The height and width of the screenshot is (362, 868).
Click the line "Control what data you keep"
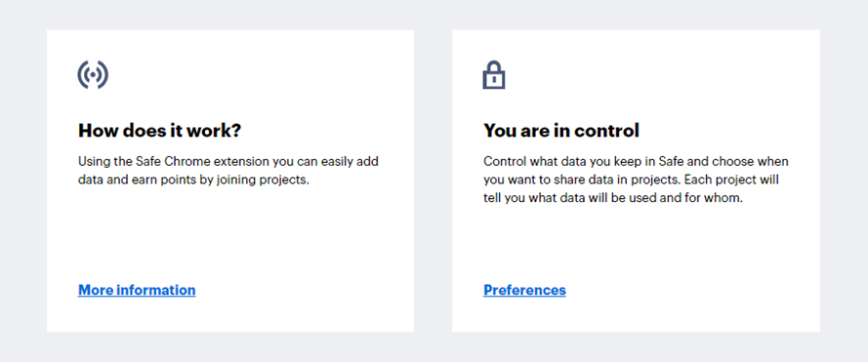point(636,162)
